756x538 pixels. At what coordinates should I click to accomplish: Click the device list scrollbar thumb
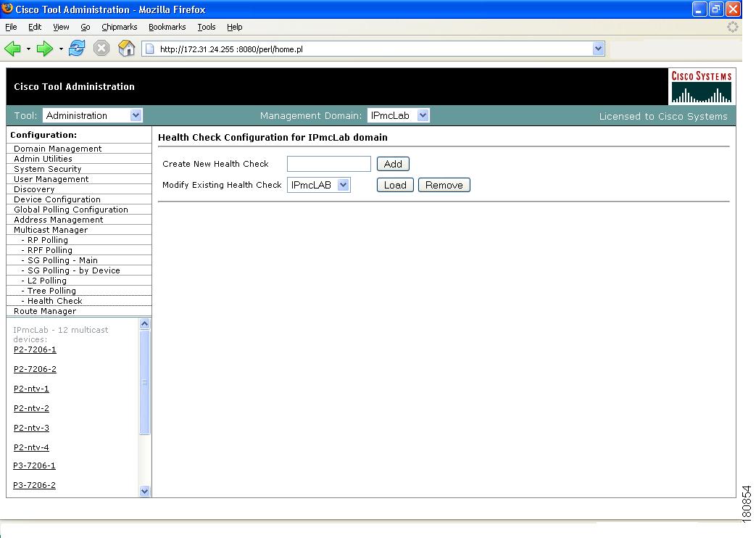tap(144, 382)
